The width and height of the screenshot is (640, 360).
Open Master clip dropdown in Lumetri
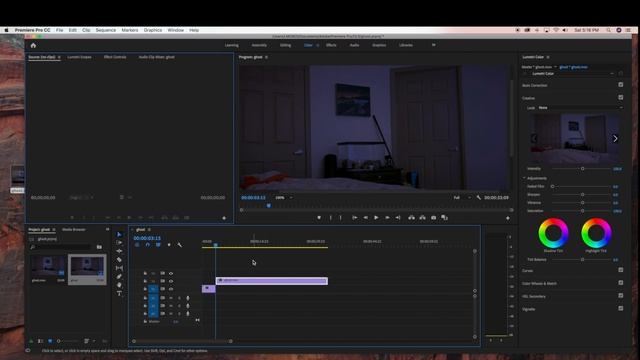(x=555, y=67)
